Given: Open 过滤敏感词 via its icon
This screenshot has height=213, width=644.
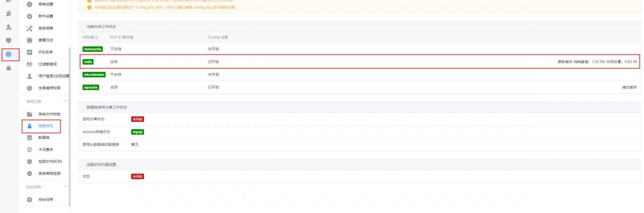Looking at the screenshot, I should click(x=30, y=64).
